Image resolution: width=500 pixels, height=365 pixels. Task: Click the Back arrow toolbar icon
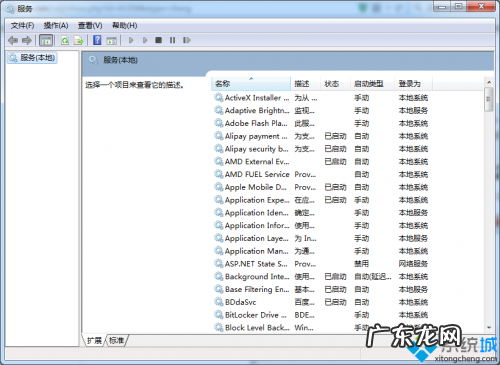pos(13,40)
